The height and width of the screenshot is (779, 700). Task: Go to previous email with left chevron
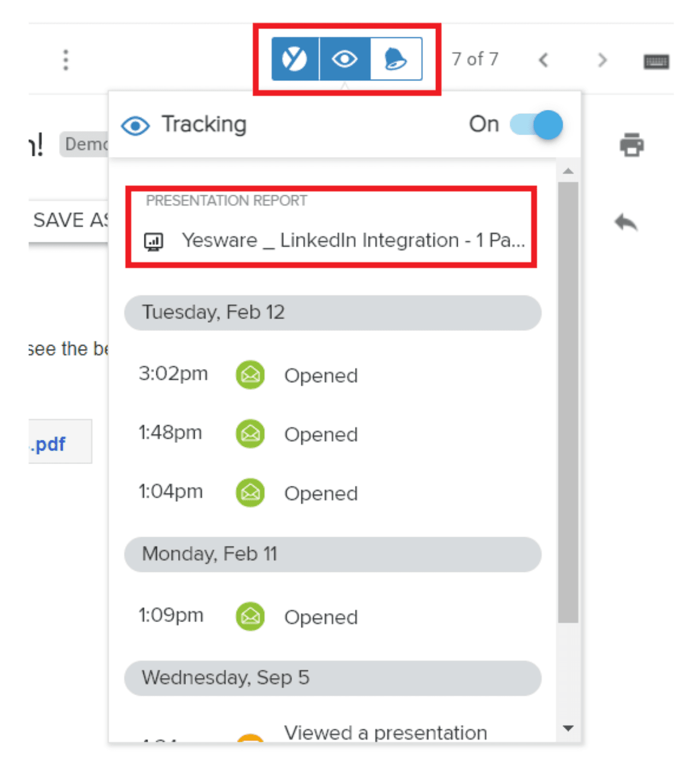click(x=543, y=60)
